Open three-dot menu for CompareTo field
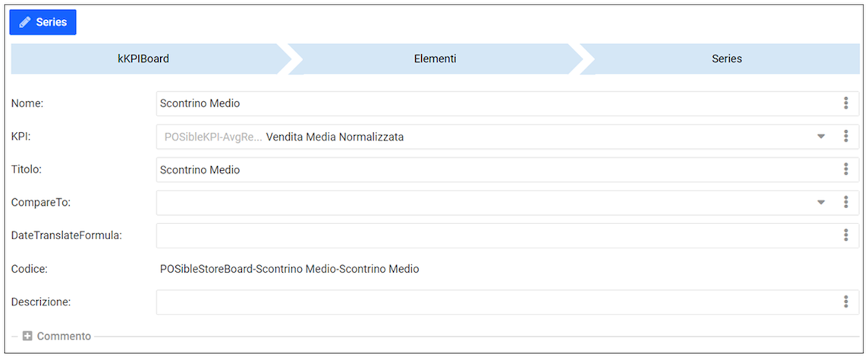Image resolution: width=868 pixels, height=357 pixels. tap(846, 202)
